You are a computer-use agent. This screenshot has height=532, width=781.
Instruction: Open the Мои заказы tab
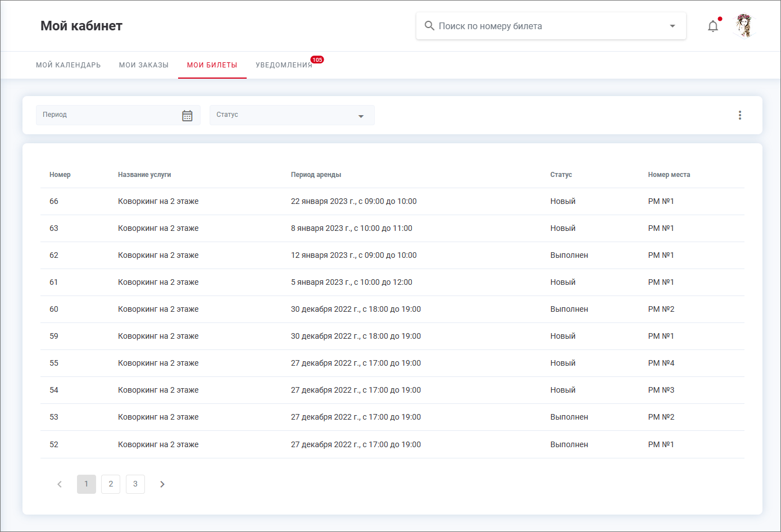point(144,65)
